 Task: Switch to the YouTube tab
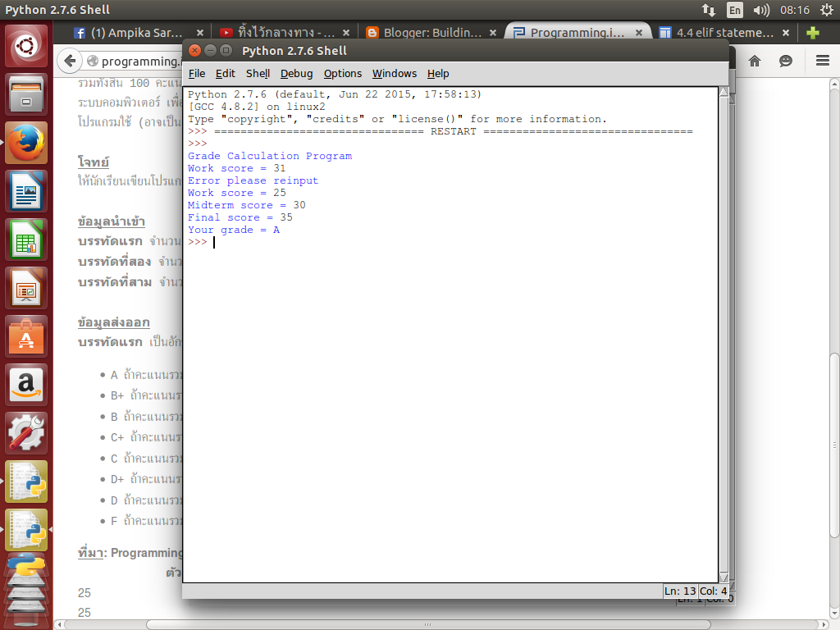click(x=283, y=33)
